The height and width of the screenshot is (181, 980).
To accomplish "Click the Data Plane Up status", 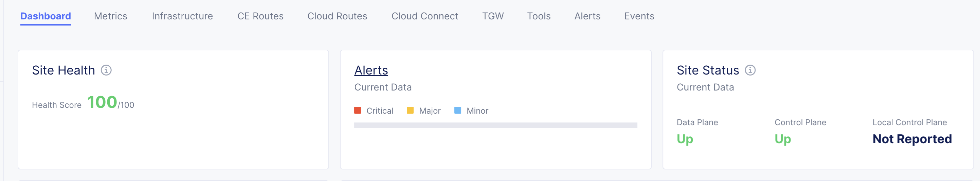I will point(684,139).
